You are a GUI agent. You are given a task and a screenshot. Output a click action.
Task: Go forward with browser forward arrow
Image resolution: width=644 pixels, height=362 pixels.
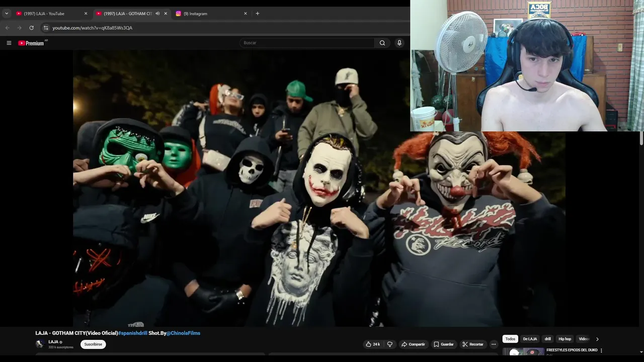click(19, 28)
